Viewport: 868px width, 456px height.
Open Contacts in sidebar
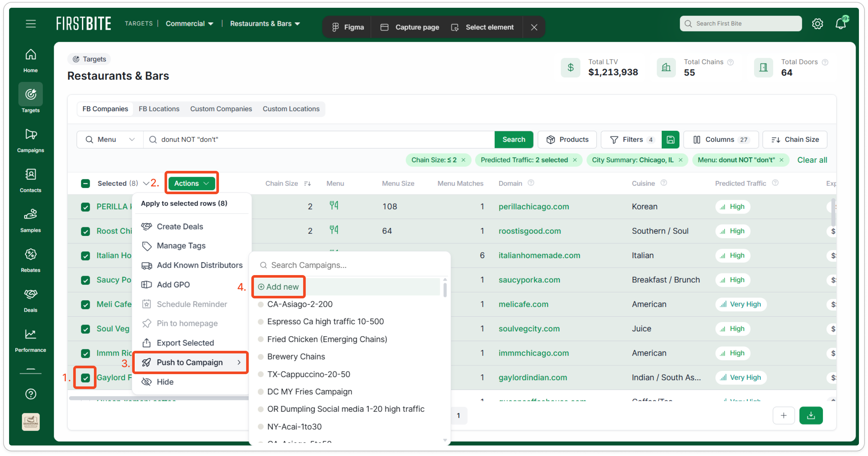coord(31,180)
